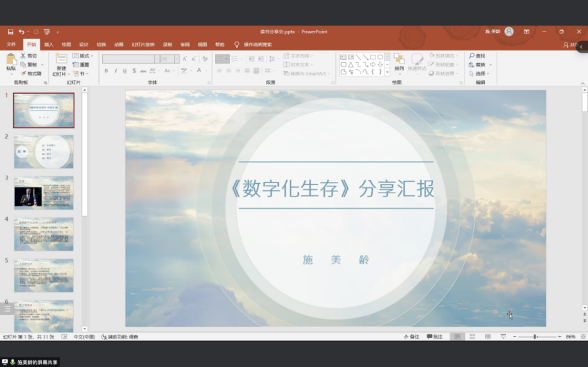
Task: Click the Arrange (排列) icon
Action: click(399, 60)
